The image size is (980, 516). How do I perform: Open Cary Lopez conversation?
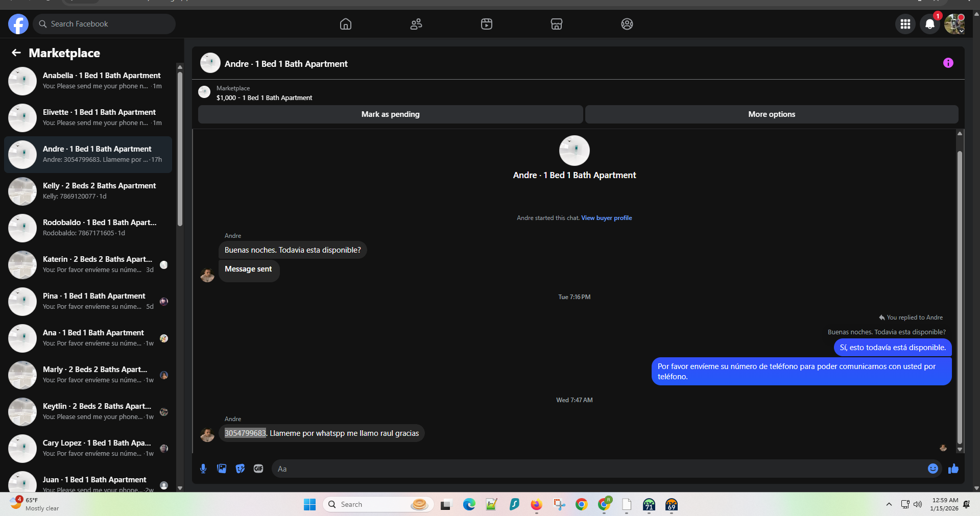pos(88,449)
